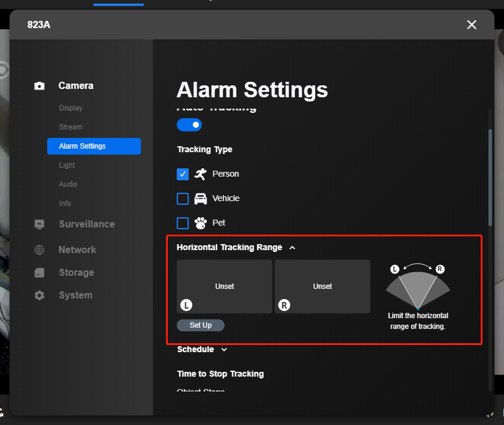
Task: Click the Vehicle car icon
Action: [x=201, y=199]
